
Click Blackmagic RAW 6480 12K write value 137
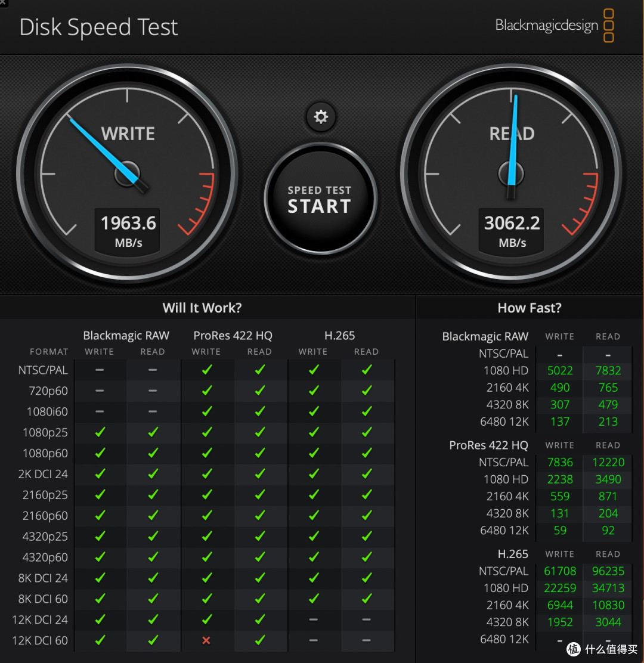pos(560,422)
